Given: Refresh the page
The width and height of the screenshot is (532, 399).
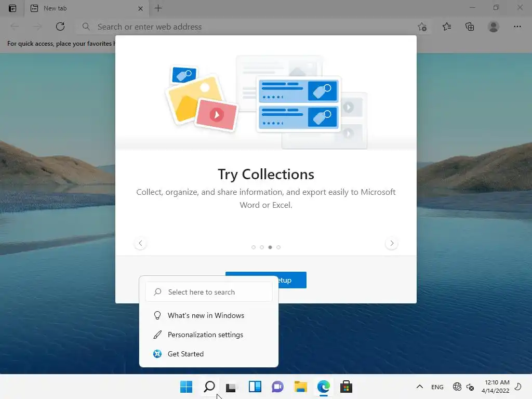Looking at the screenshot, I should pos(60,26).
